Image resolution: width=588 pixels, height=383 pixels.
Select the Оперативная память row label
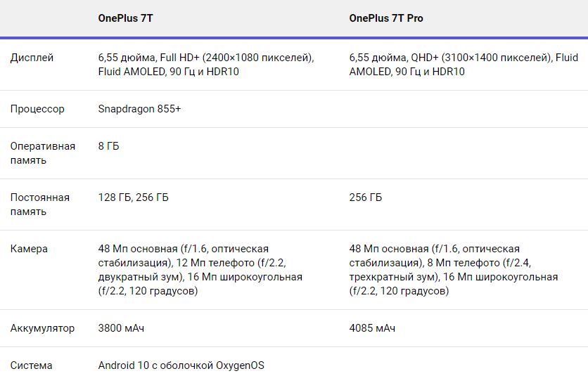(43, 153)
